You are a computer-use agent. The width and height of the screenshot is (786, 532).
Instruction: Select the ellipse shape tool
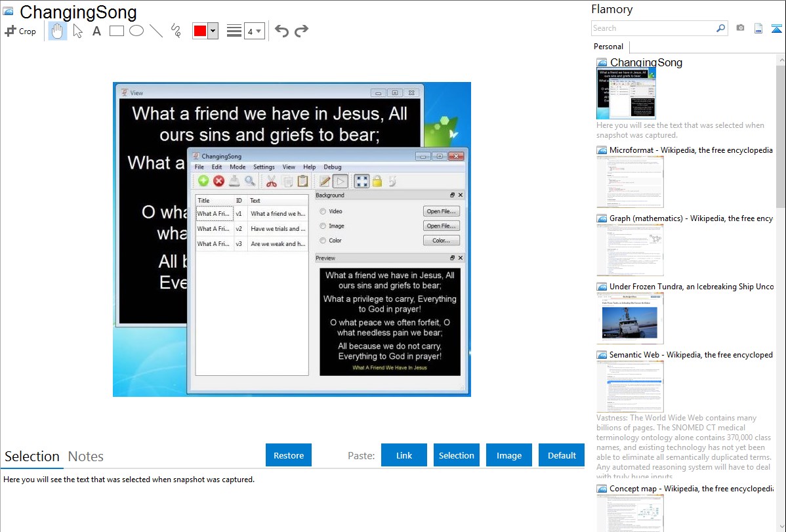click(x=136, y=31)
